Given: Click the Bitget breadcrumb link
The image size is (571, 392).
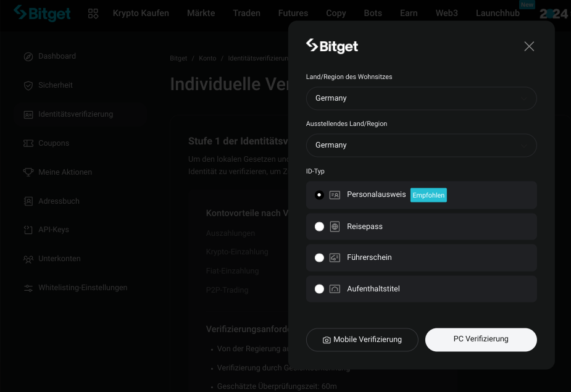Looking at the screenshot, I should pos(178,58).
